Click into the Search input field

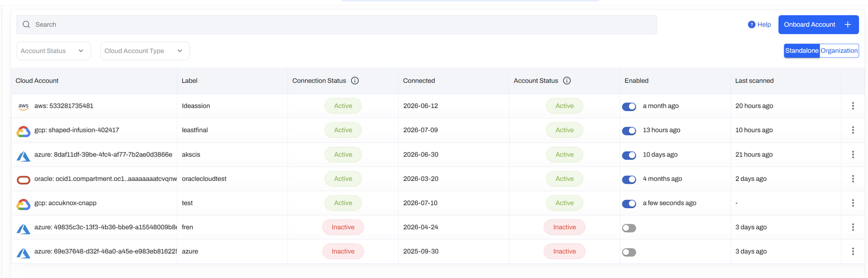[x=336, y=24]
